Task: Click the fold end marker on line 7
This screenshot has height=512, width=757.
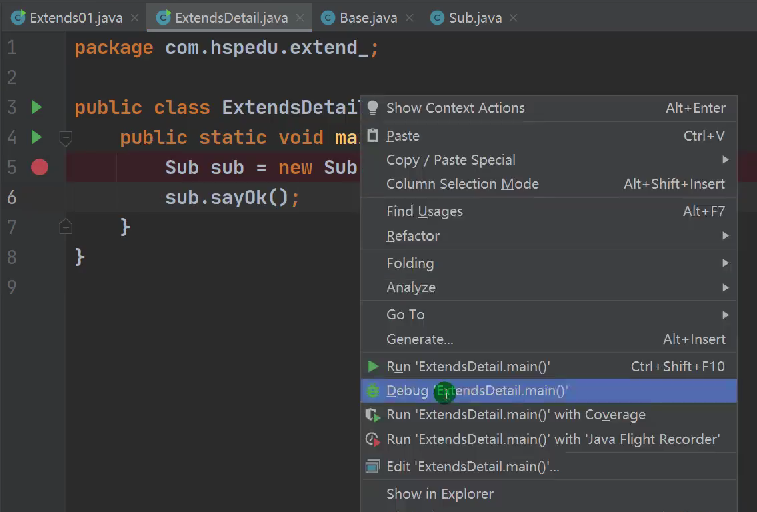Action: pyautogui.click(x=65, y=226)
